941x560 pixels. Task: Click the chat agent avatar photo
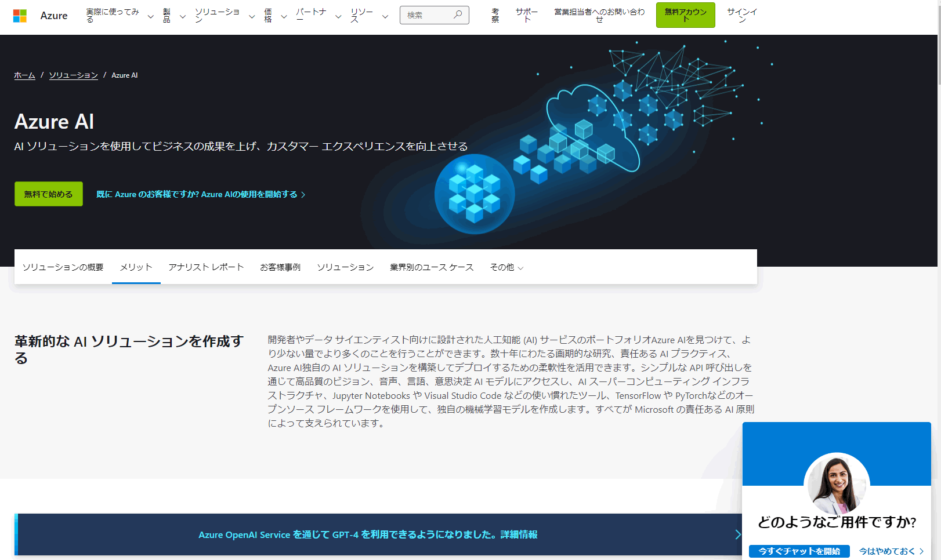point(837,485)
